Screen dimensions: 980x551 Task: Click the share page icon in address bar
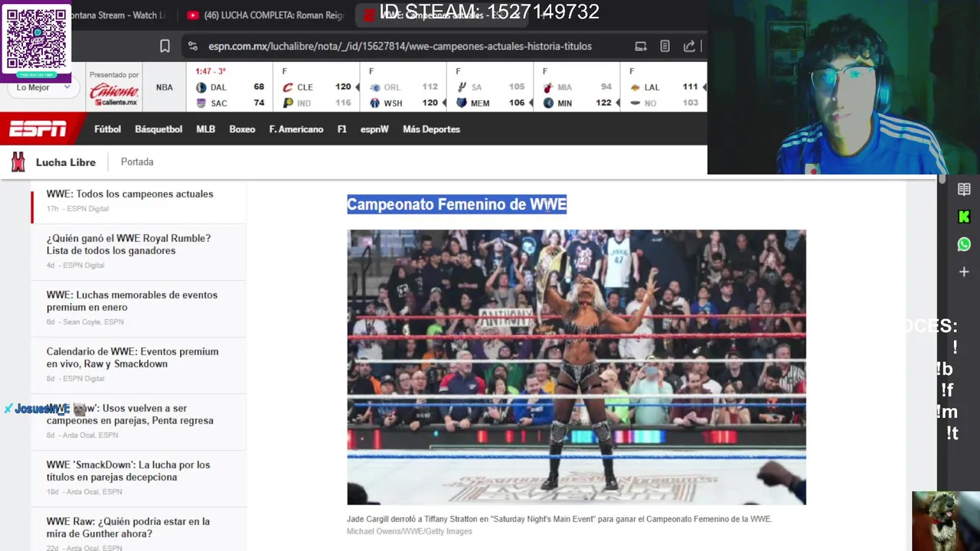click(689, 46)
